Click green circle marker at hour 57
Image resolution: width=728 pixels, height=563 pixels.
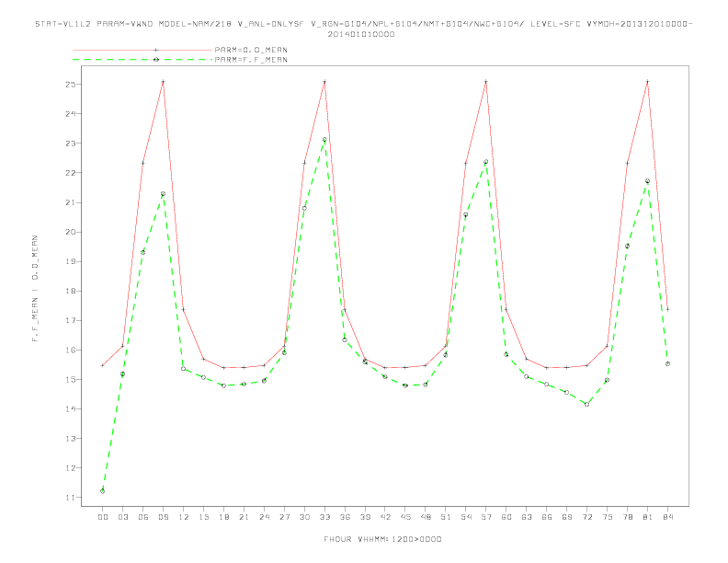coord(486,162)
